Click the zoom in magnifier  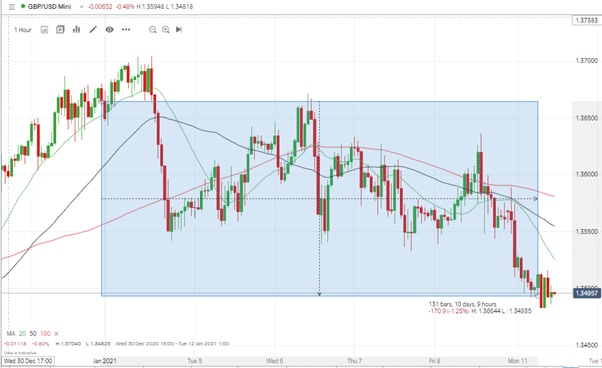pos(165,30)
